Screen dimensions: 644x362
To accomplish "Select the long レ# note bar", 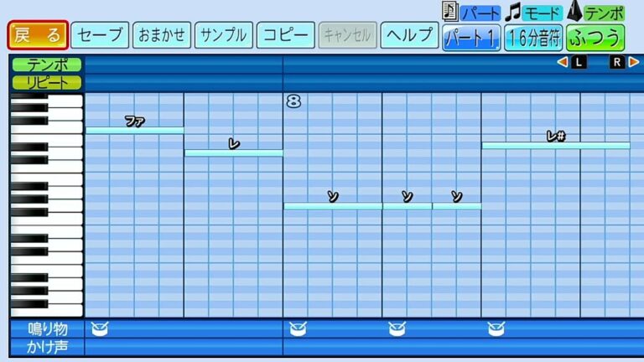I will (555, 145).
